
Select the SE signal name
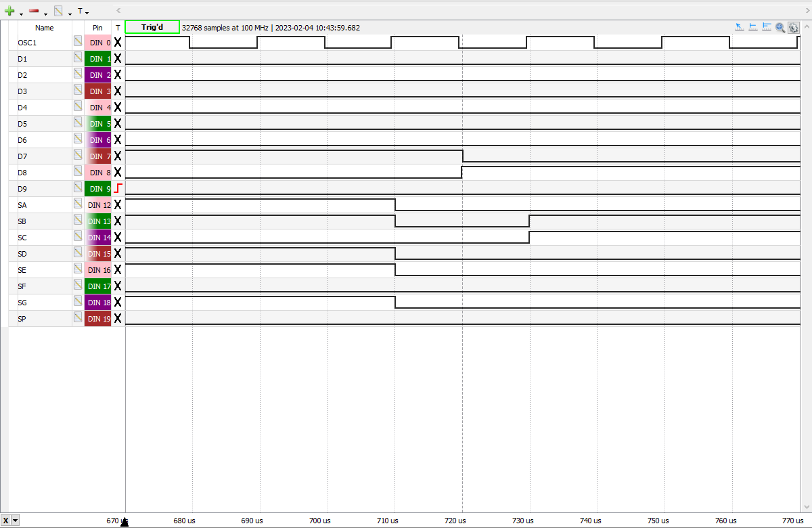[22, 270]
